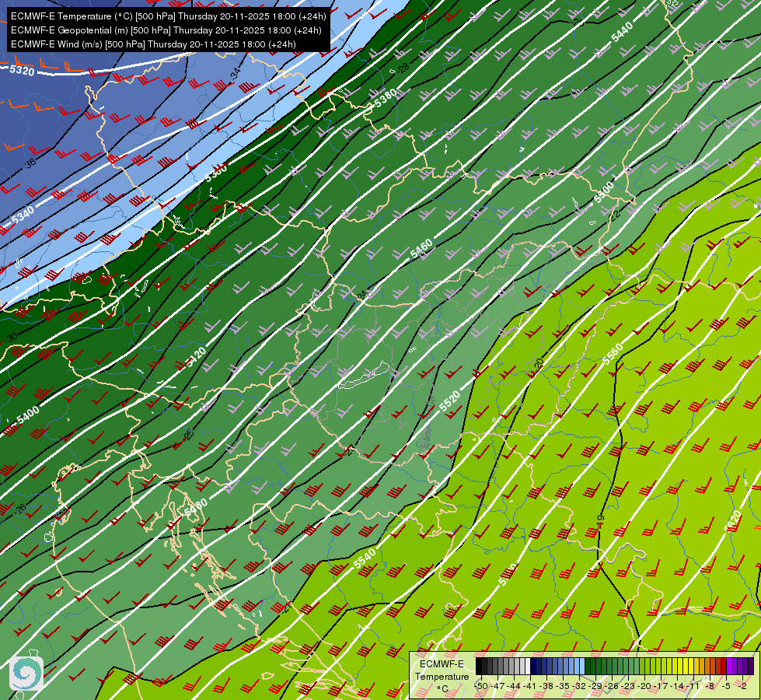Image resolution: width=761 pixels, height=700 pixels.
Task: Click the 5540 geopotential contour label
Action: point(365,558)
